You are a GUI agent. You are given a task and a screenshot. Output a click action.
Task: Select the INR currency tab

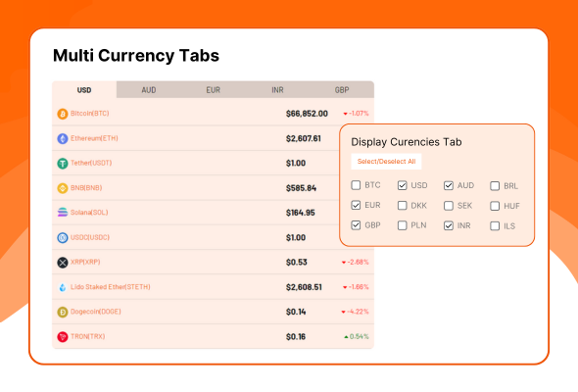coord(277,90)
